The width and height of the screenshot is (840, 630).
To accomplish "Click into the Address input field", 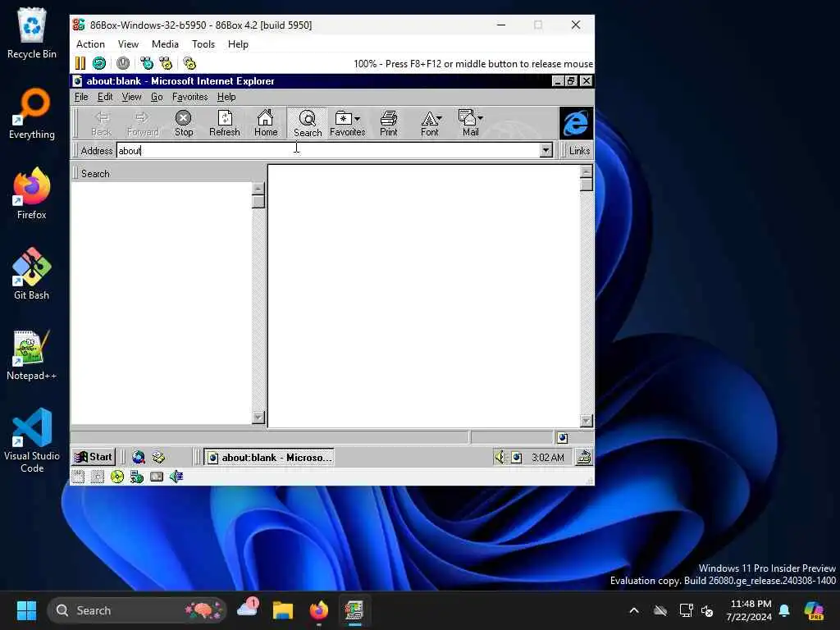I will (x=328, y=151).
